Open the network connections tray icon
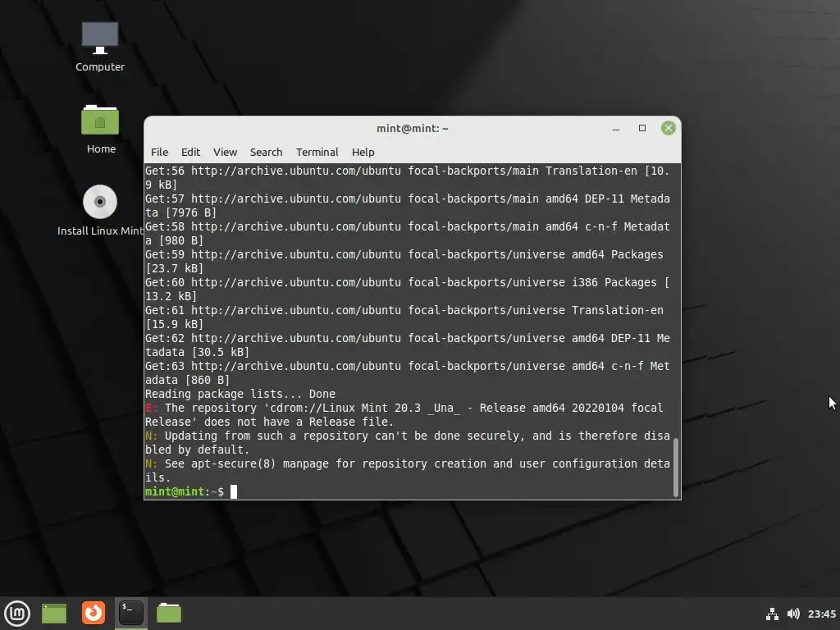 pos(772,614)
